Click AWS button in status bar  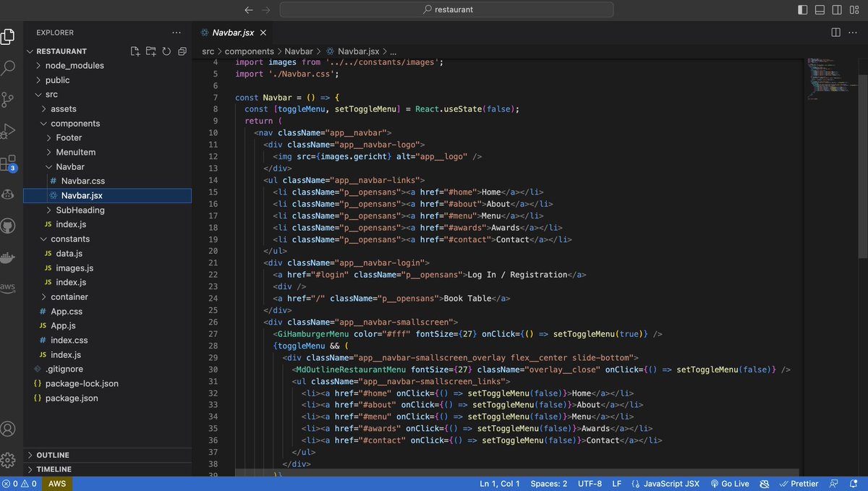[56, 484]
